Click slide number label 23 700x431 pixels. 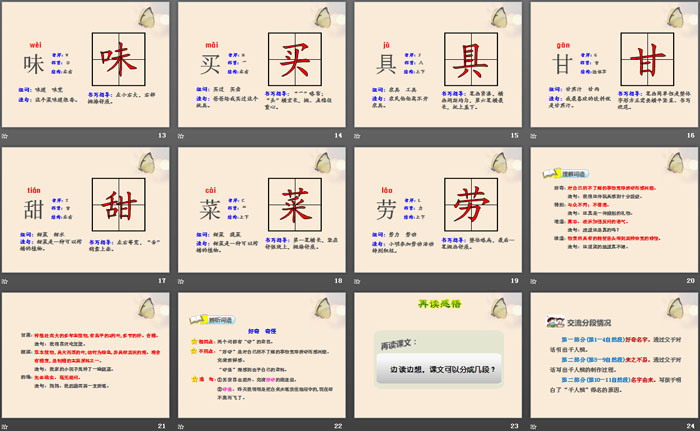click(515, 426)
